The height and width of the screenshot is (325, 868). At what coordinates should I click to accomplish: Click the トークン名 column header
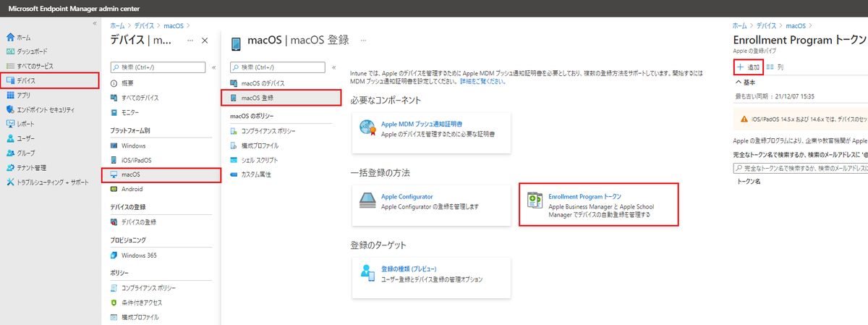pyautogui.click(x=749, y=182)
